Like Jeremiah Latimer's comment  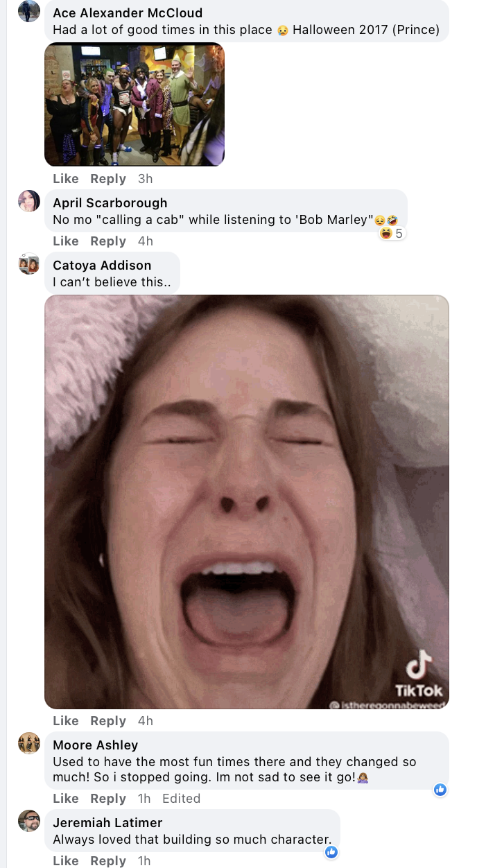click(66, 861)
